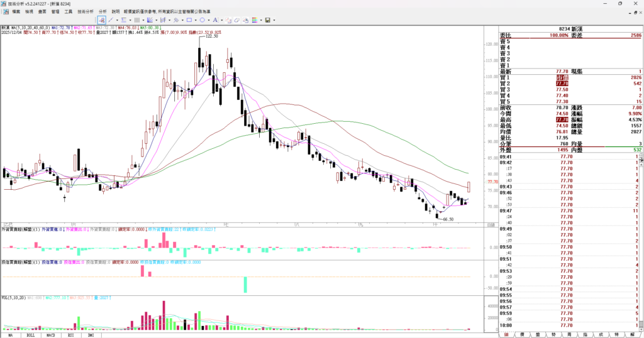Open the 檔案 menu
The width and height of the screenshot is (644, 338).
point(16,11)
